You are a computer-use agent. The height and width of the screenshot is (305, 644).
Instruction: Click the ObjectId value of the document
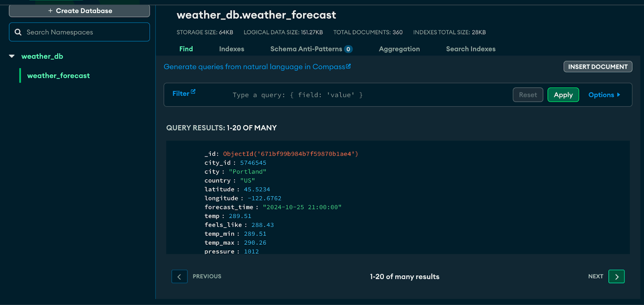(291, 154)
